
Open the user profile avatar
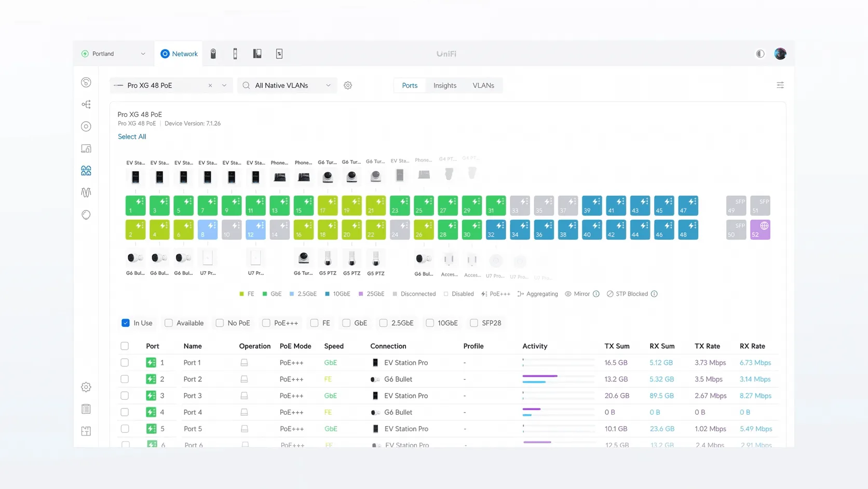click(780, 54)
